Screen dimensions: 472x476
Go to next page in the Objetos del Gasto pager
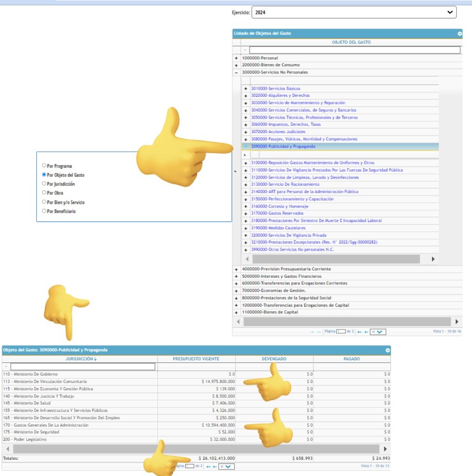coord(360,332)
